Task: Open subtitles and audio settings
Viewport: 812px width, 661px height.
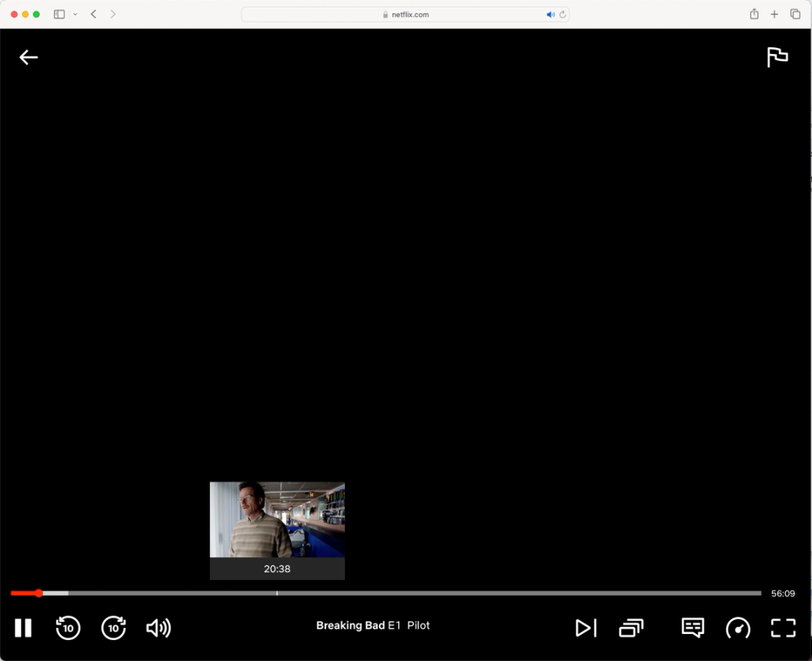Action: [x=692, y=628]
